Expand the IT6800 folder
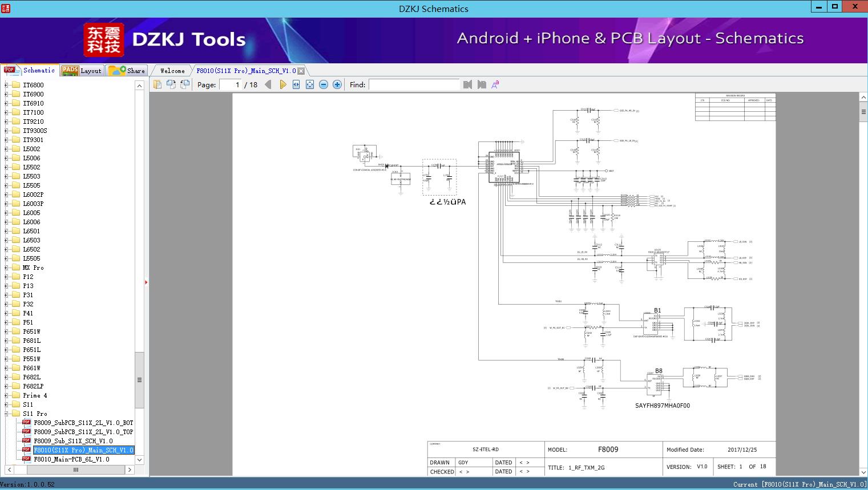This screenshot has width=868, height=490. tap(6, 85)
